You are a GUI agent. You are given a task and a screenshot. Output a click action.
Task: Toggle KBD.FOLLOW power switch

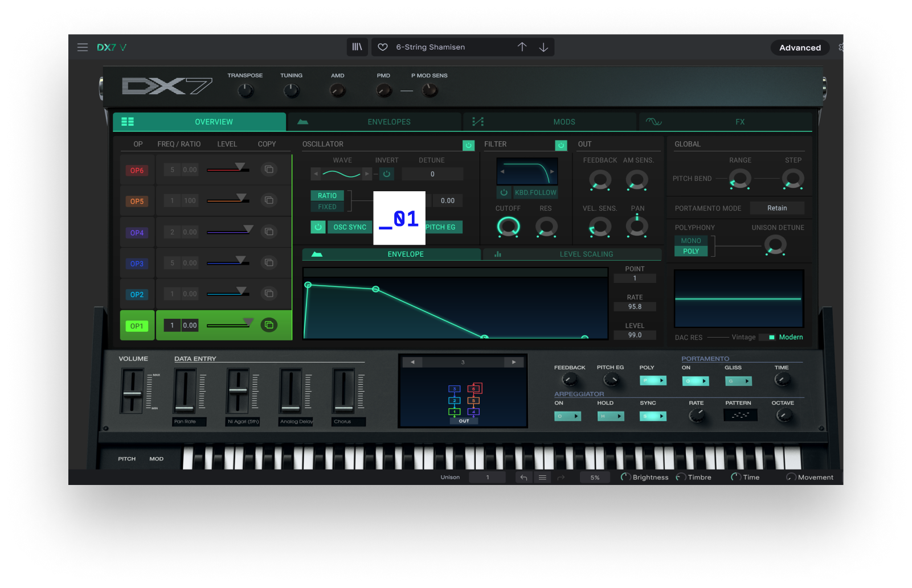504,192
